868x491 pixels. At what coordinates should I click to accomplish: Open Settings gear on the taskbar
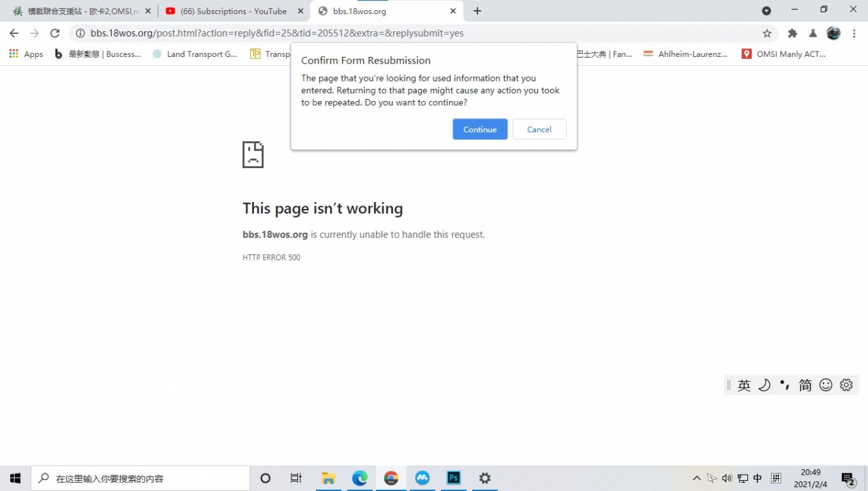point(484,478)
